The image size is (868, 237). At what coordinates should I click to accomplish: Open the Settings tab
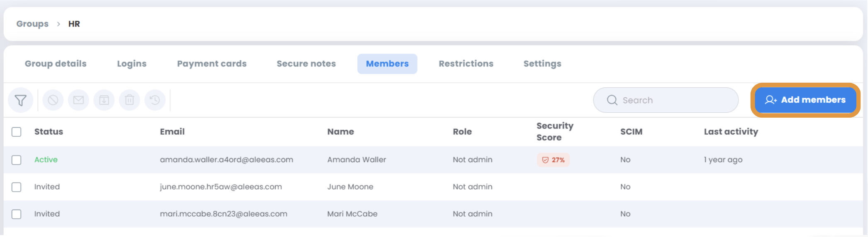pyautogui.click(x=542, y=64)
